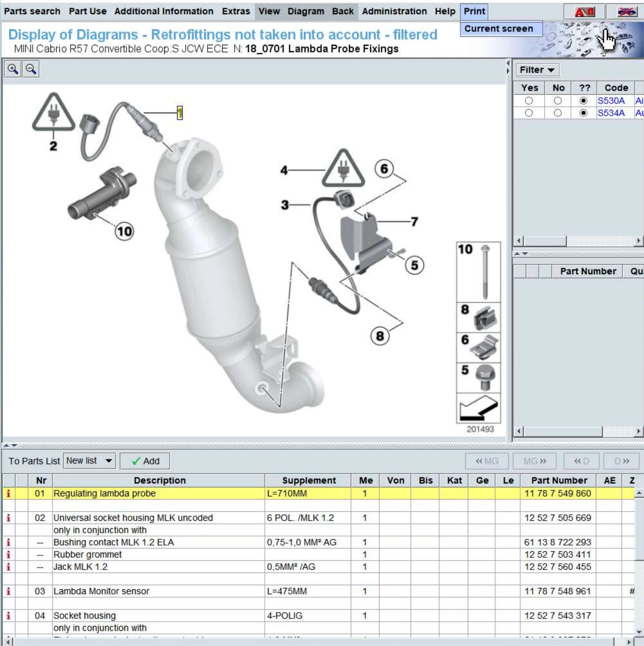Open the Filter dropdown
Viewport: 644px width, 646px height.
537,70
